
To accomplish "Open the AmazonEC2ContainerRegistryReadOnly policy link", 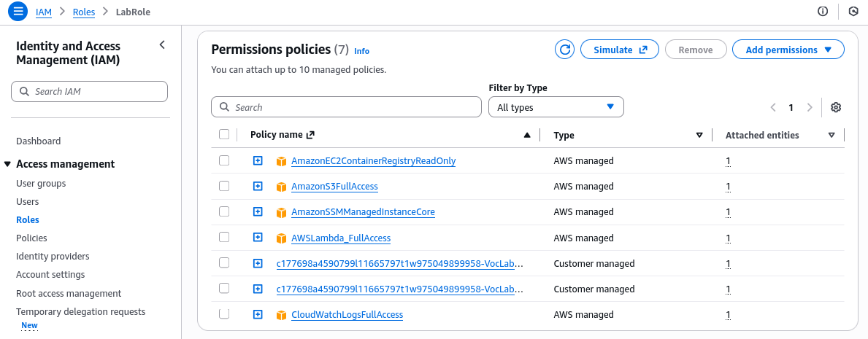I will 374,161.
